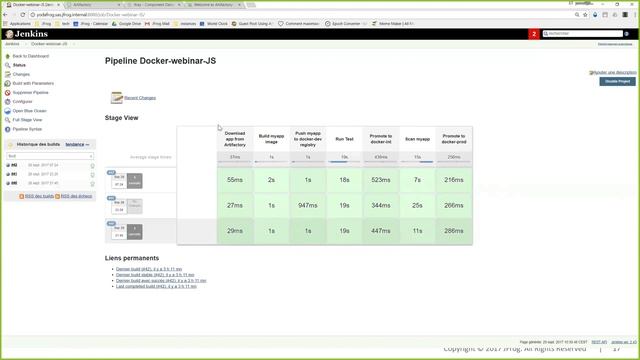Open the Meme Maker bookmark
This screenshot has height=360, width=640.
393,24
